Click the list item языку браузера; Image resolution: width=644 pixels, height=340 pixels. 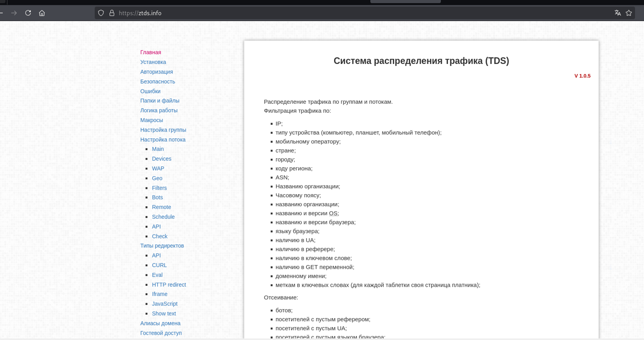(297, 231)
